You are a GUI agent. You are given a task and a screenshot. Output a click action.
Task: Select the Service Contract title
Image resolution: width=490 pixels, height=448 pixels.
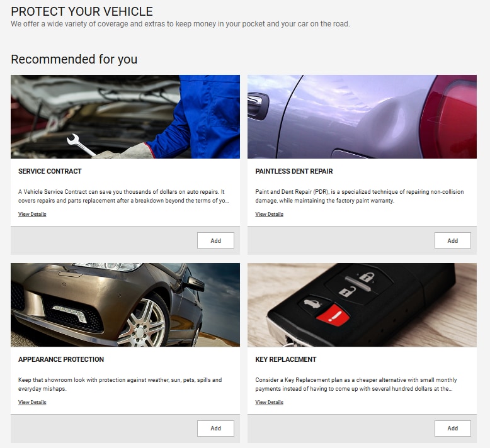click(x=50, y=171)
